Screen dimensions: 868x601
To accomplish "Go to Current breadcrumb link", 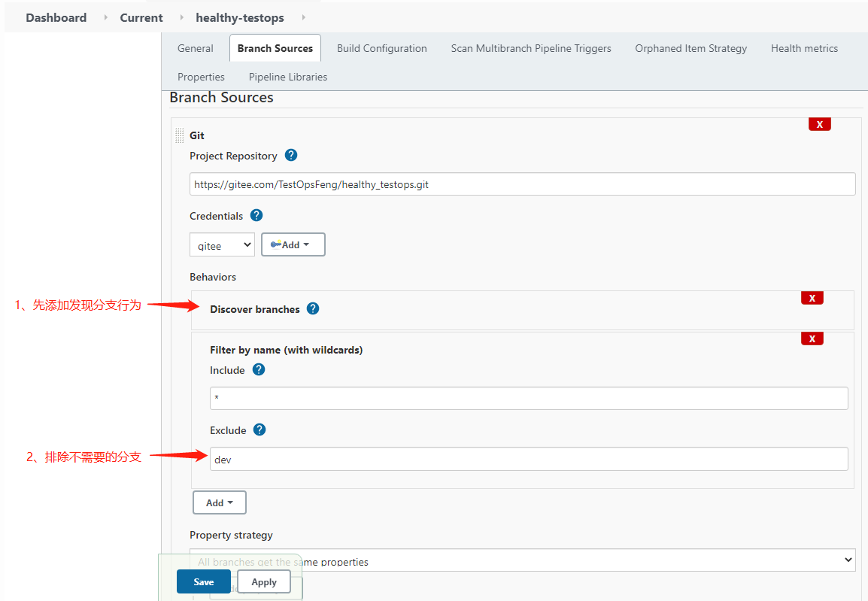I will click(141, 18).
